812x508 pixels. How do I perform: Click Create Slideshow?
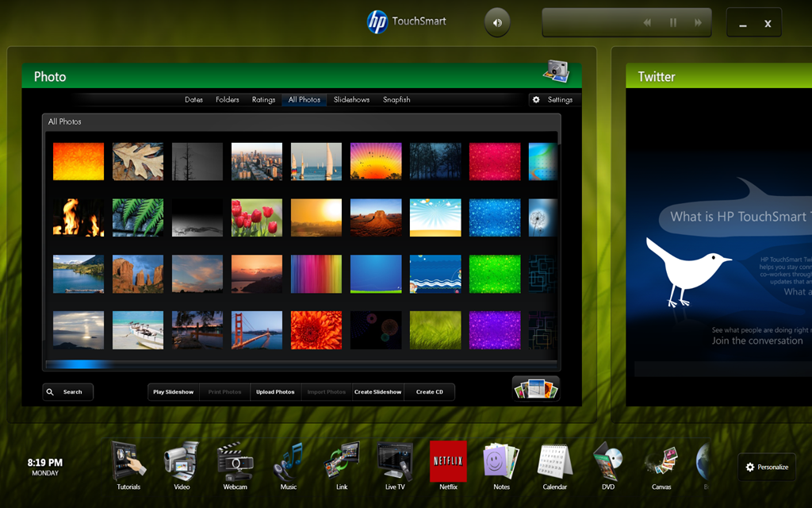(378, 392)
